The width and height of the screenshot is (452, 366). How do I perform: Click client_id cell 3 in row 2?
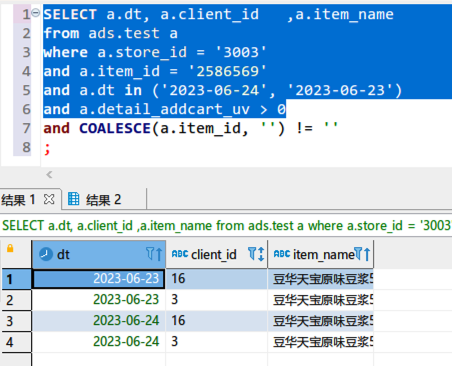pos(217,300)
